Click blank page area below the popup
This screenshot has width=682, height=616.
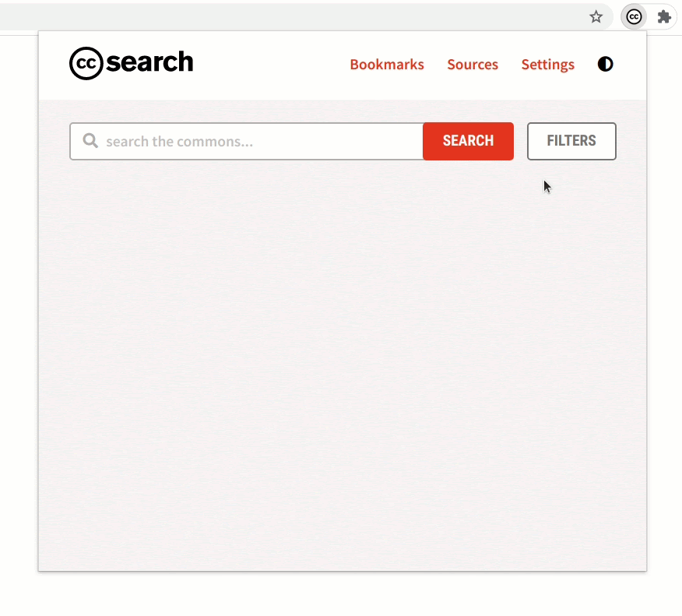click(x=341, y=594)
